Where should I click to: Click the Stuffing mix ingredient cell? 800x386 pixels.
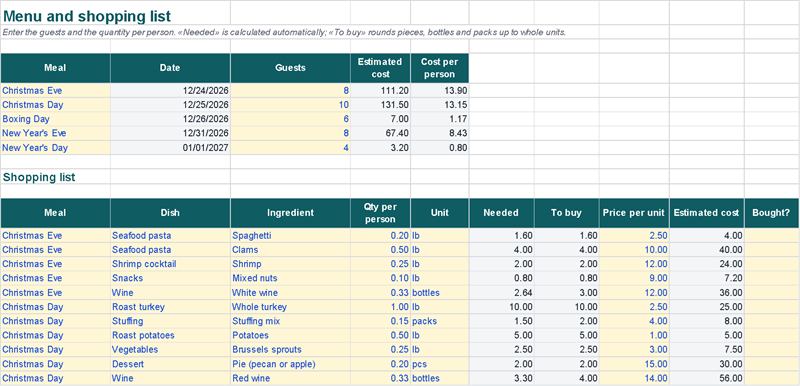(290, 321)
